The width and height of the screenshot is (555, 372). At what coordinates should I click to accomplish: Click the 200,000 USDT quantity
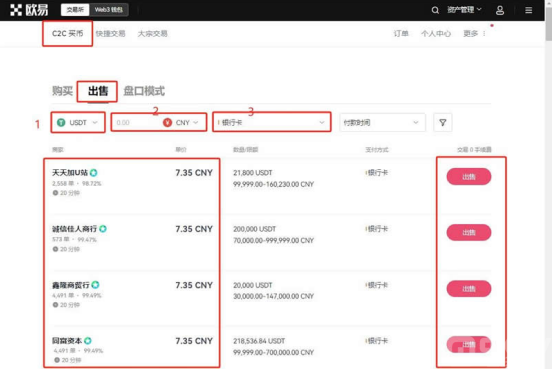(254, 229)
